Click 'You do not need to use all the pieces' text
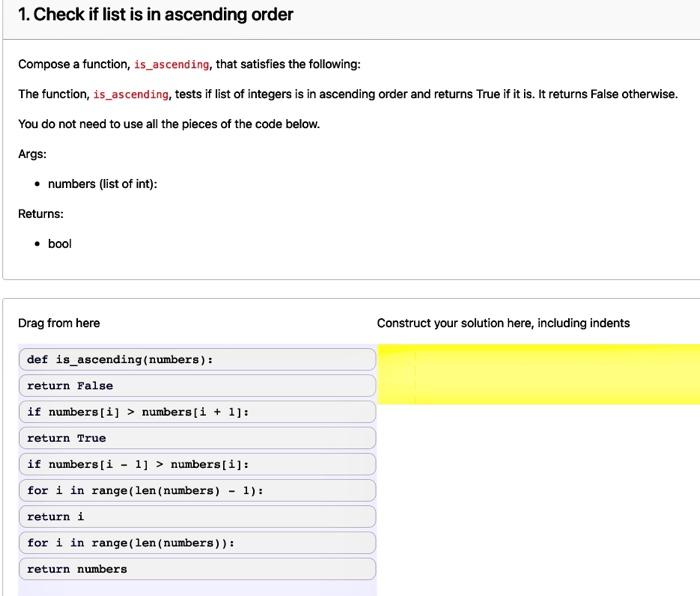This screenshot has height=596, width=700. click(x=169, y=124)
